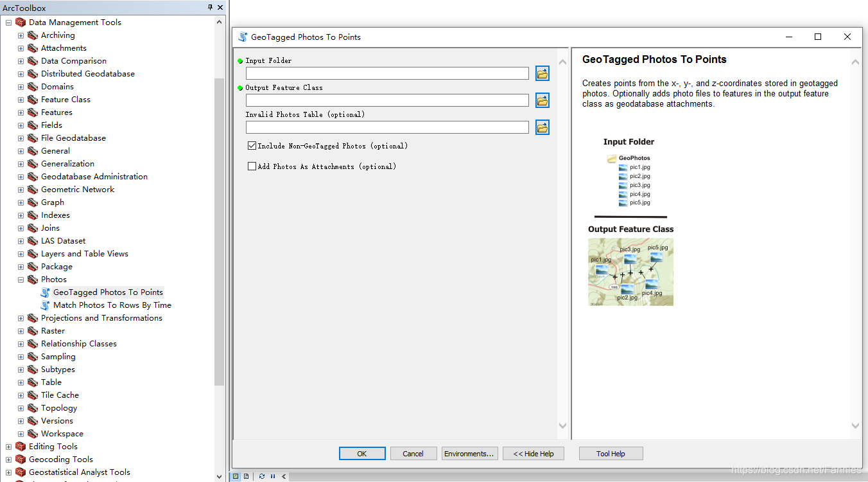Select Match Photos To Rows By Time
This screenshot has width=868, height=482.
(x=112, y=305)
